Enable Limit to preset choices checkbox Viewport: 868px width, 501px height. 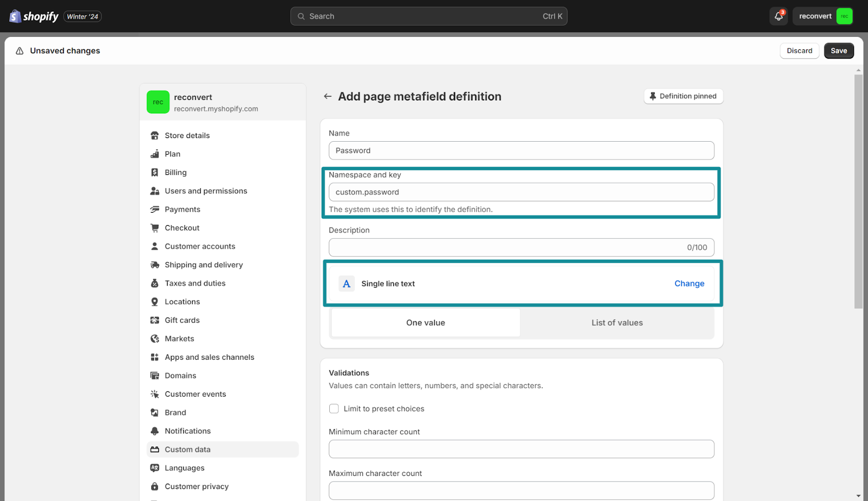334,409
